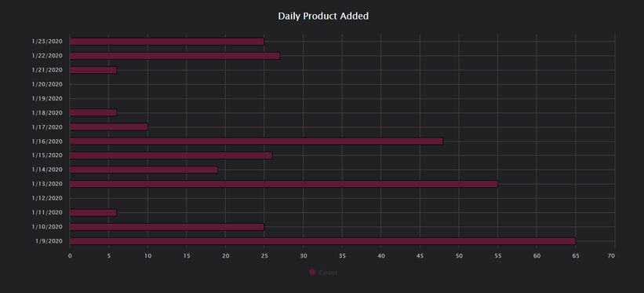This screenshot has width=644, height=293.
Task: Click the x-axis value 60
Action: point(537,256)
